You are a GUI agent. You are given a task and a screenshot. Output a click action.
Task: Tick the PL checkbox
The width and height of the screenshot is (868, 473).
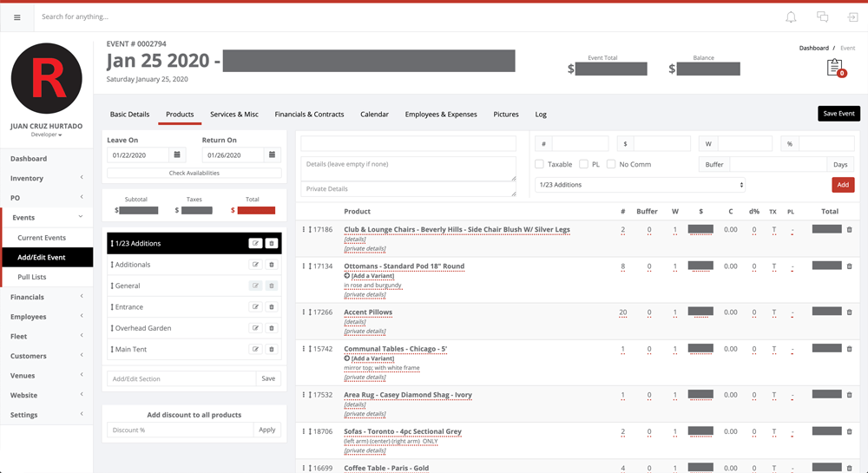tap(583, 164)
